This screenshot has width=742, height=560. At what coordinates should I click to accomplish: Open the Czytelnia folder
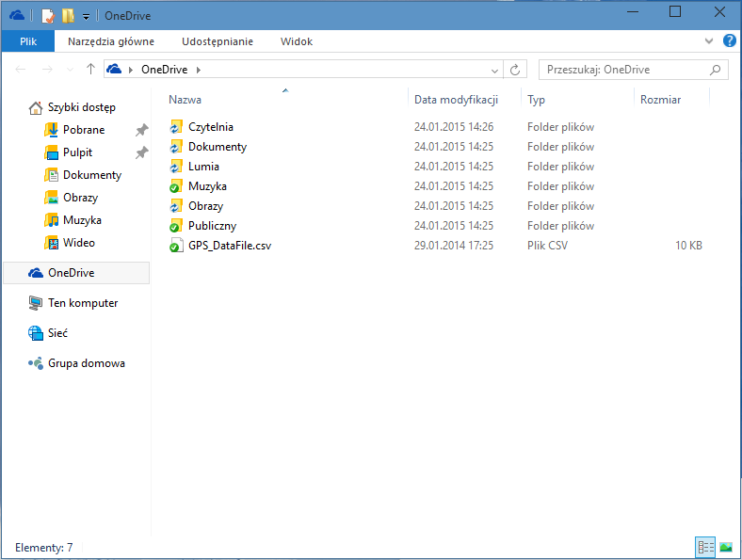210,127
